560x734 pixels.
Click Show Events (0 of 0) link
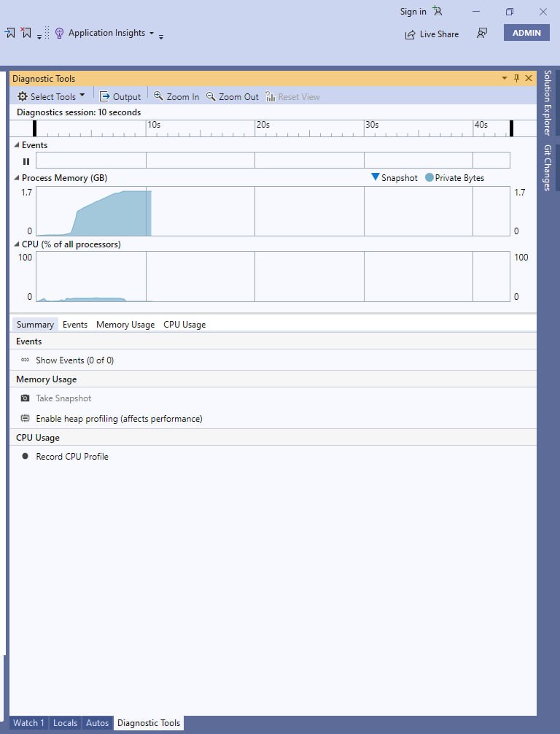click(x=75, y=360)
